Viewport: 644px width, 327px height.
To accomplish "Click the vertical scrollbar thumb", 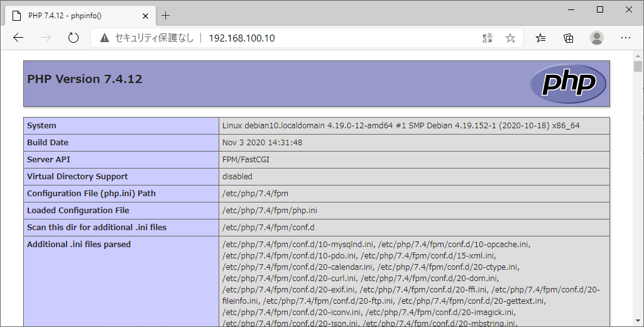I will [638, 66].
